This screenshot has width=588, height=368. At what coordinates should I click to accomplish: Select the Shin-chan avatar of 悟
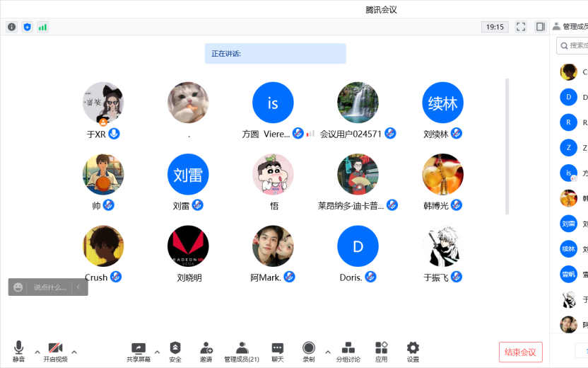(273, 174)
